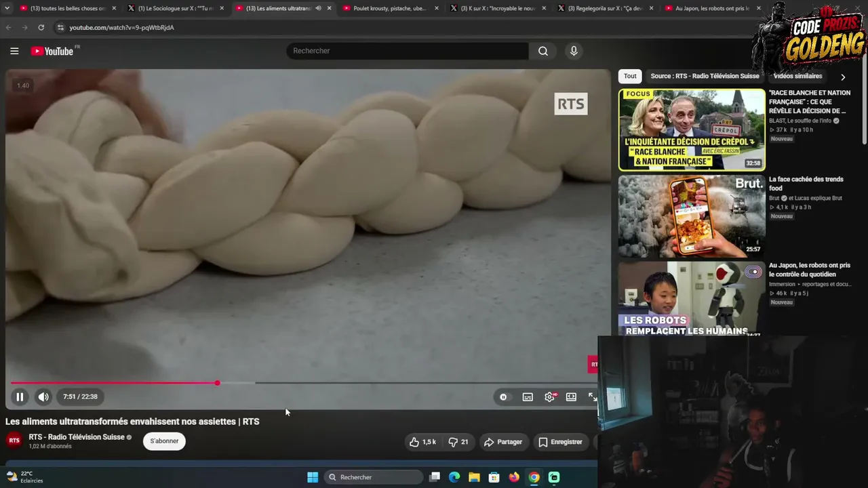Open the 'La face cachée des trends food' title
This screenshot has height=488, width=868.
pos(806,184)
